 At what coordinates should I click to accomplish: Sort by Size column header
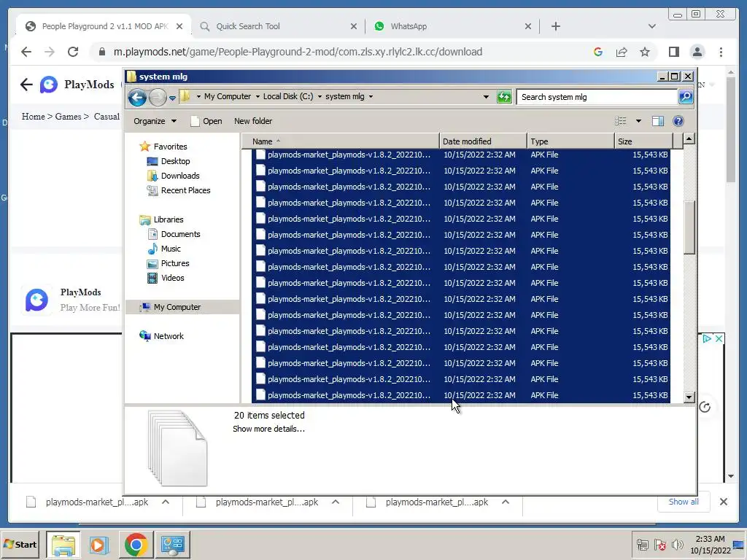click(643, 141)
